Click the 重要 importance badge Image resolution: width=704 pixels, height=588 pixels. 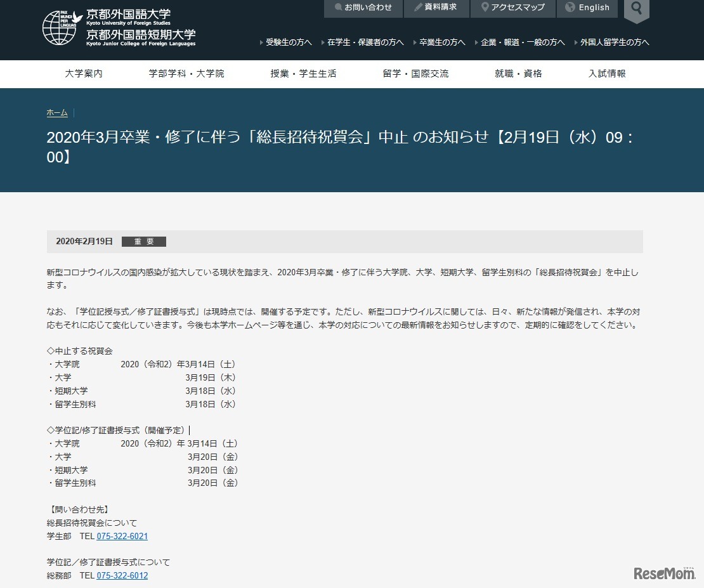point(143,241)
